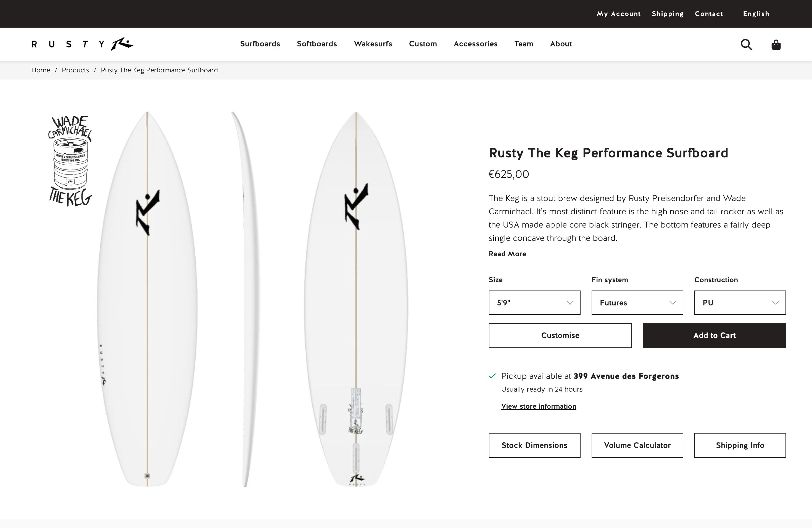Expand the Construction dropdown showing PU

tap(740, 303)
